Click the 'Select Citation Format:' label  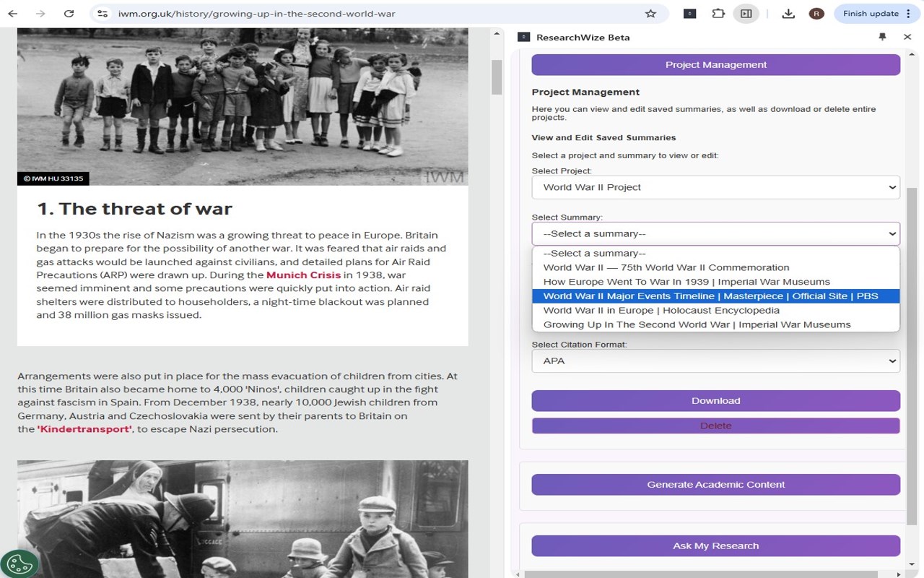point(580,345)
